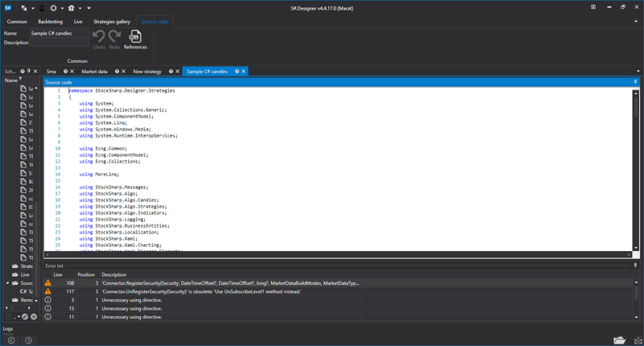Select the New strategy document tab
Image resolution: width=644 pixels, height=346 pixels.
147,72
